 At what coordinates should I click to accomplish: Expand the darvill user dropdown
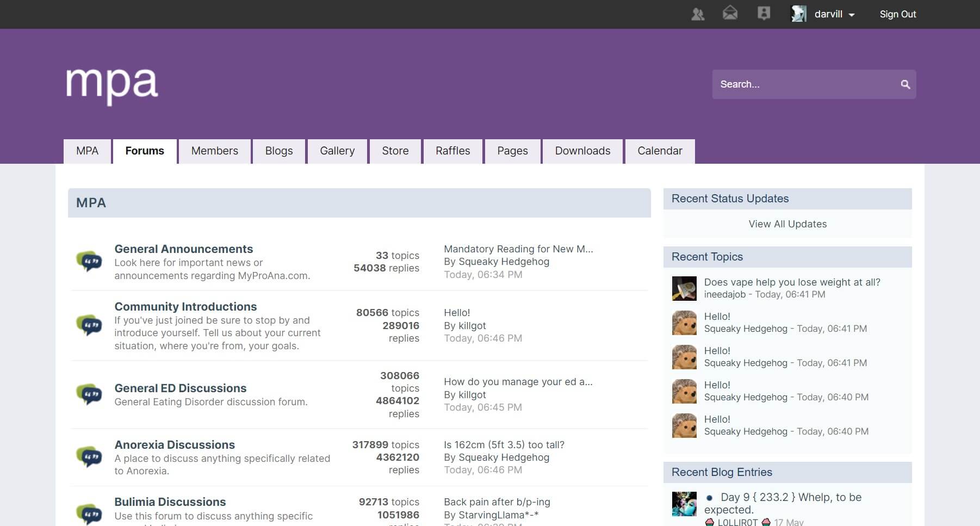[x=834, y=14]
